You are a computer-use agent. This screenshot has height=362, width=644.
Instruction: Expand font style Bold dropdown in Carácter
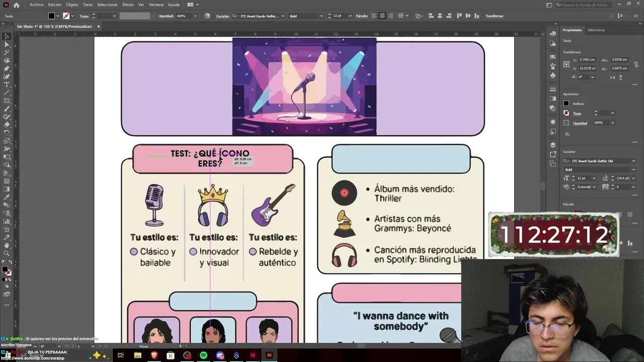point(633,170)
